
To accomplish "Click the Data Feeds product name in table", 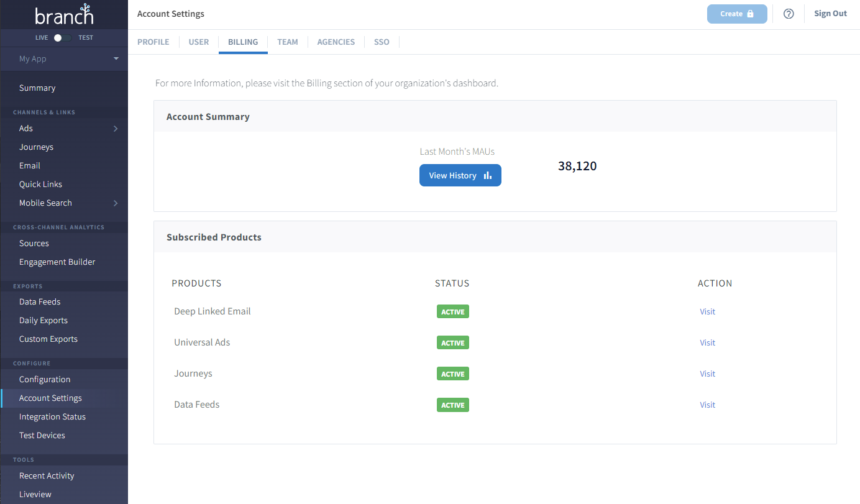I will tap(197, 405).
